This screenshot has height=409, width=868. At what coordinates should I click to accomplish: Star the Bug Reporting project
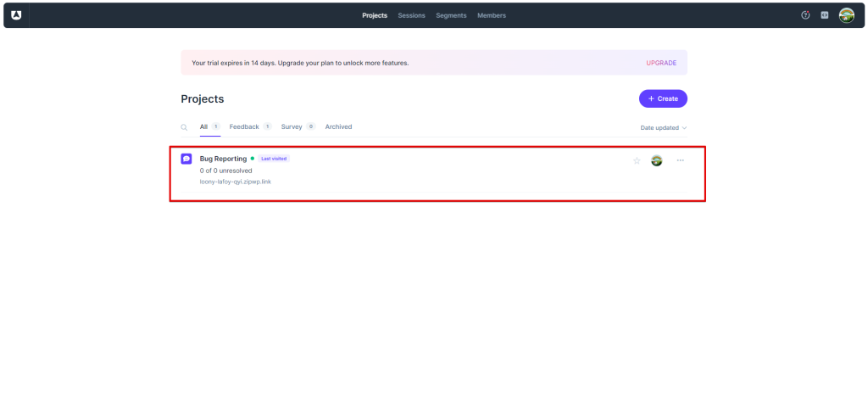pos(637,160)
